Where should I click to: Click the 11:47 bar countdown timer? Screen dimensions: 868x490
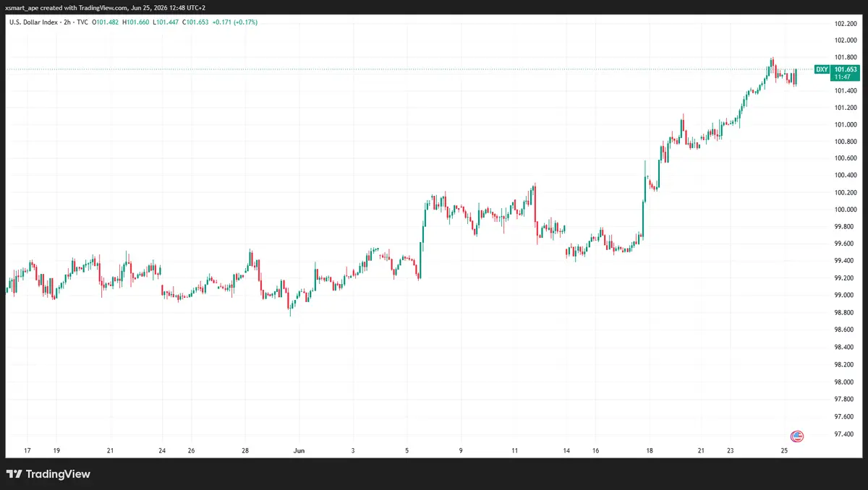click(x=841, y=77)
